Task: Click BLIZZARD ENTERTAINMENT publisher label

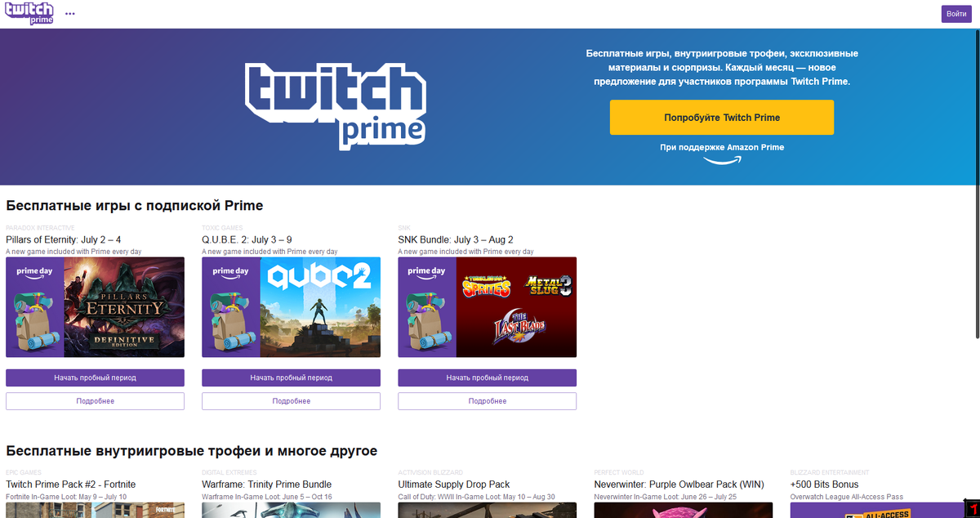Action: tap(830, 473)
